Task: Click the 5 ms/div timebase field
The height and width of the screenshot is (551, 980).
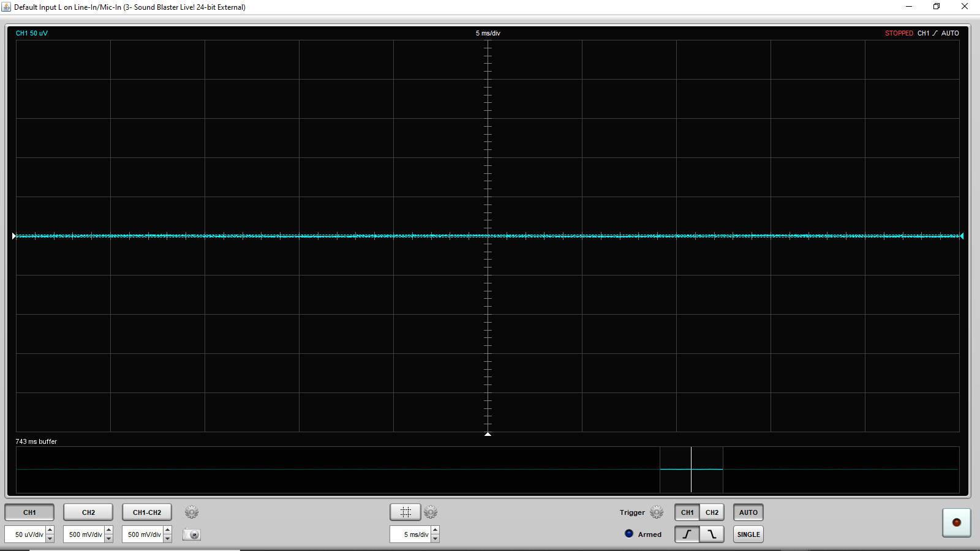Action: (x=411, y=534)
